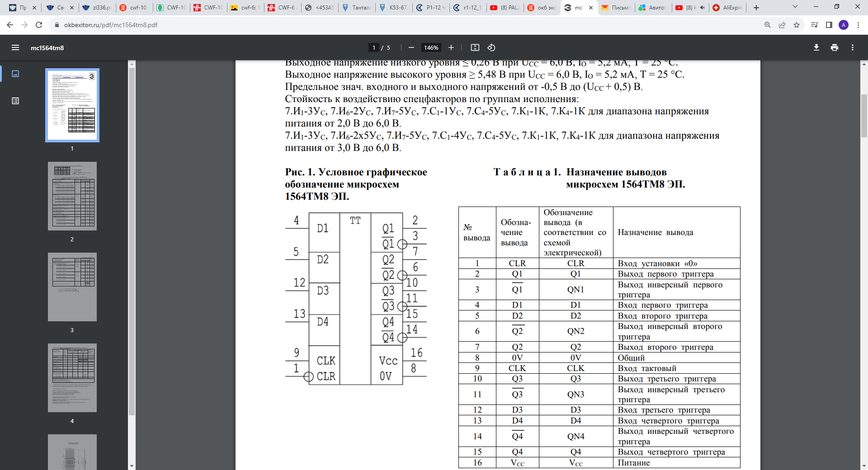Click the 'mc1564tm8' document title
868x470 pixels.
coord(47,47)
